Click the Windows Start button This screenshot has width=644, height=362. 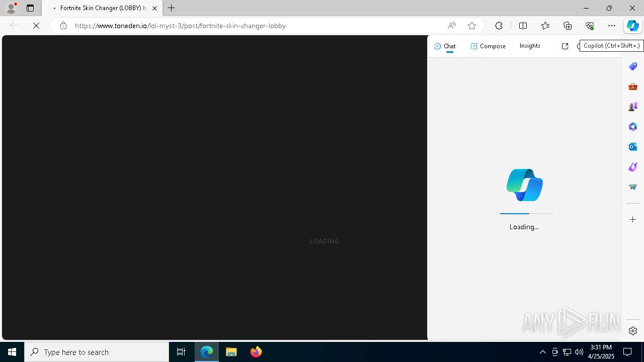(12, 352)
